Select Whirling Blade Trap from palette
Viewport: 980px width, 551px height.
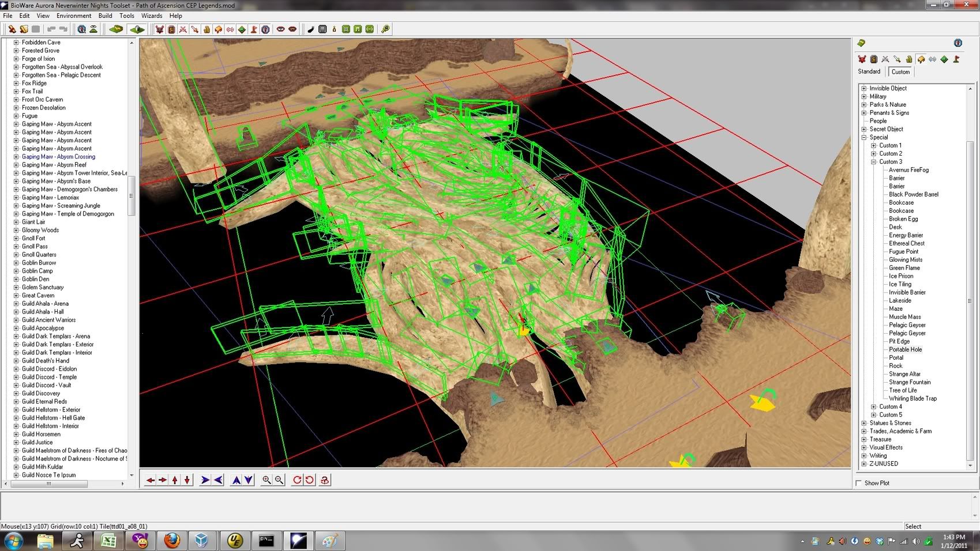click(x=913, y=398)
